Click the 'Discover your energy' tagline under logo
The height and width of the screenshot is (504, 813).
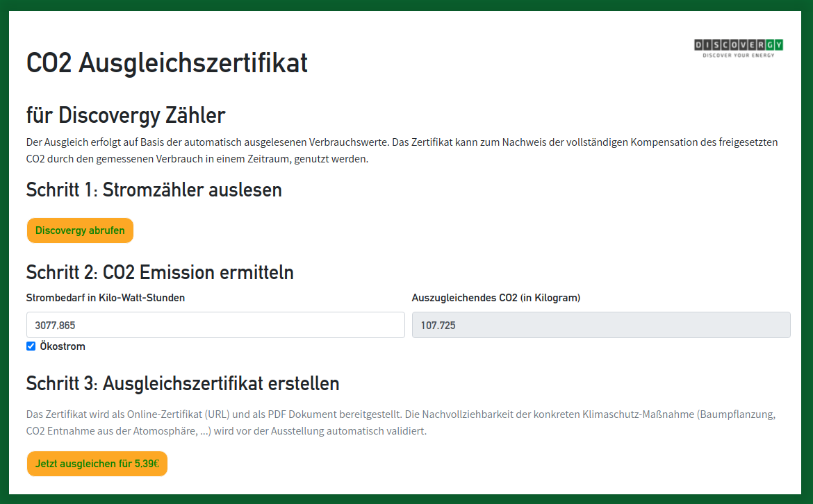[739, 55]
